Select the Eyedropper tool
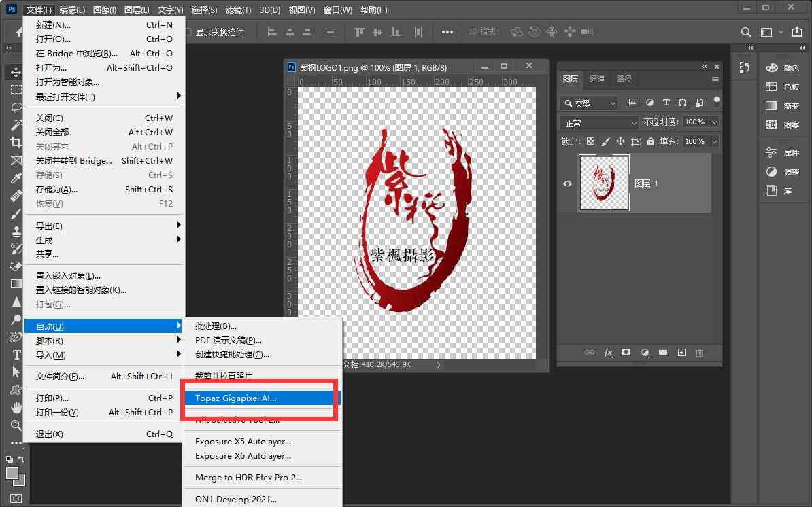The image size is (812, 507). [16, 178]
